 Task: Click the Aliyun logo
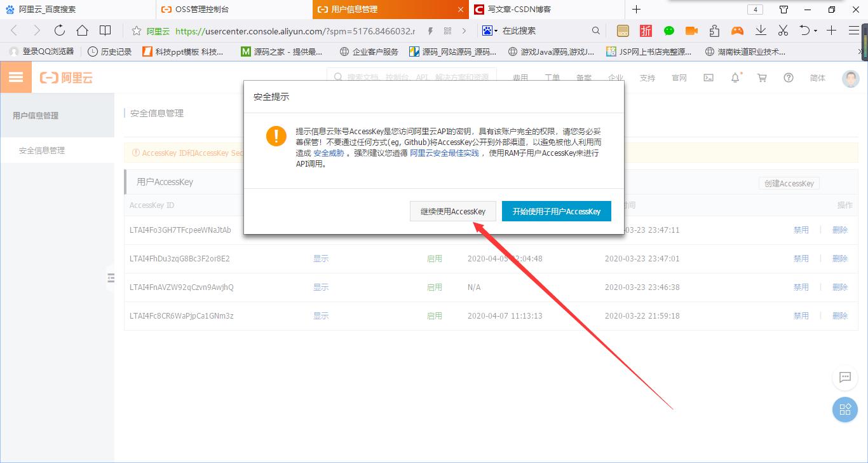[66, 78]
